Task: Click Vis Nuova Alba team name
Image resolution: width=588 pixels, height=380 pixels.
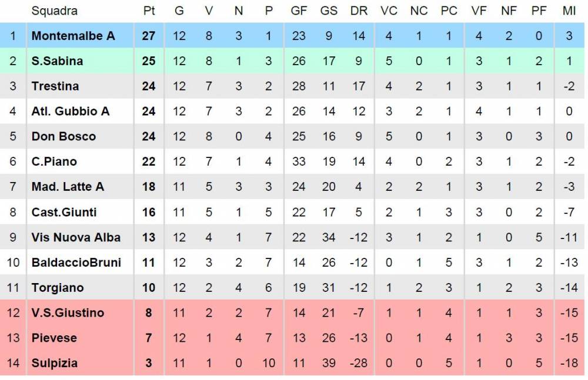Action: point(76,237)
